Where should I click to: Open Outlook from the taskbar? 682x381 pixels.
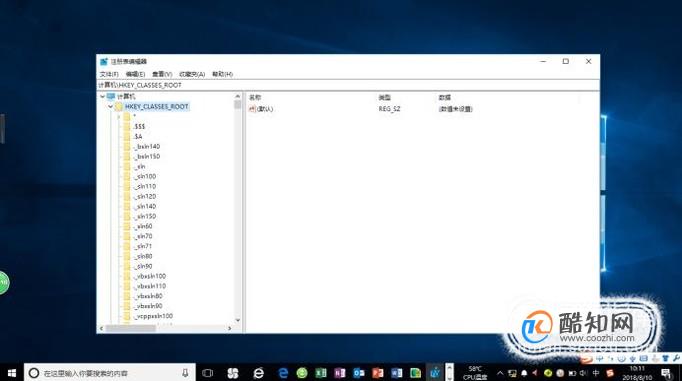coord(359,373)
